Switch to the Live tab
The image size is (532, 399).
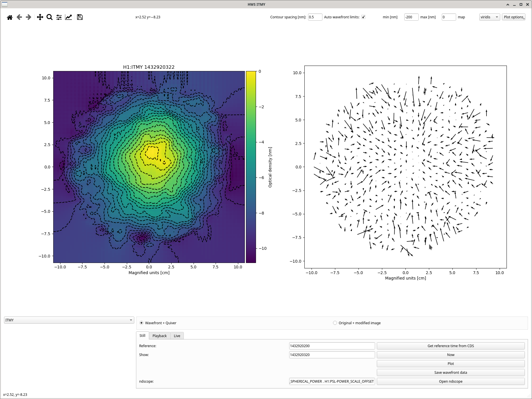point(177,336)
